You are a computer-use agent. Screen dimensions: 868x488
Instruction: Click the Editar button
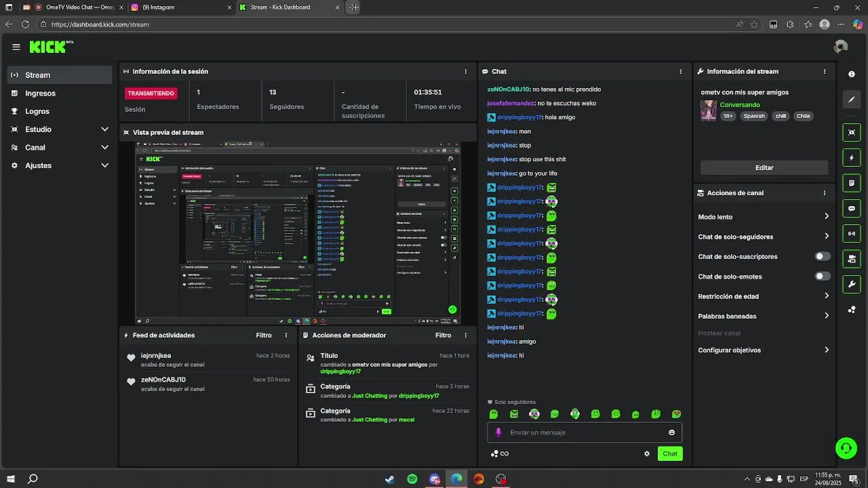point(764,167)
